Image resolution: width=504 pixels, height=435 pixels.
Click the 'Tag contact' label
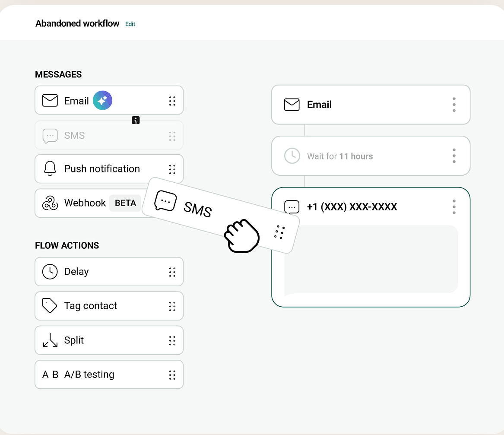pyautogui.click(x=90, y=306)
